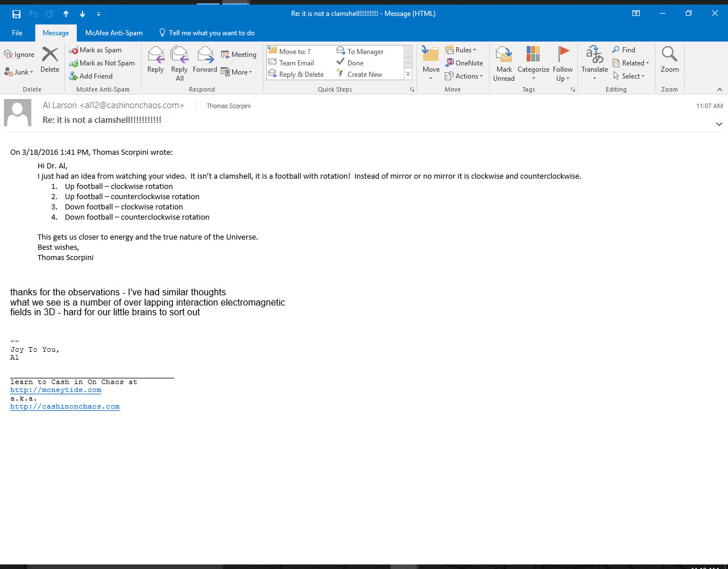Switch to the Message tab
Image resolution: width=728 pixels, height=569 pixels.
pos(56,33)
